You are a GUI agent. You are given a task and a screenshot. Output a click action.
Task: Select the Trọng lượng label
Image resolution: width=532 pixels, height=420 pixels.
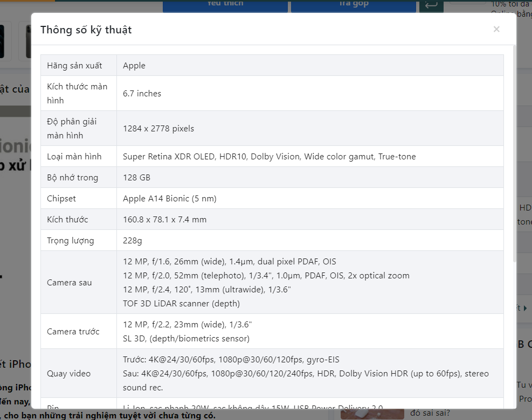click(70, 240)
